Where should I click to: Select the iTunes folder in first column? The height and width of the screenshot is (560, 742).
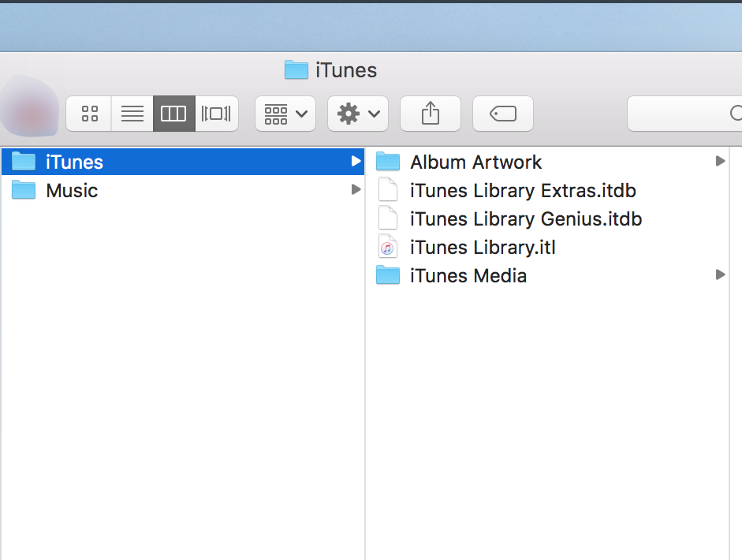[183, 162]
